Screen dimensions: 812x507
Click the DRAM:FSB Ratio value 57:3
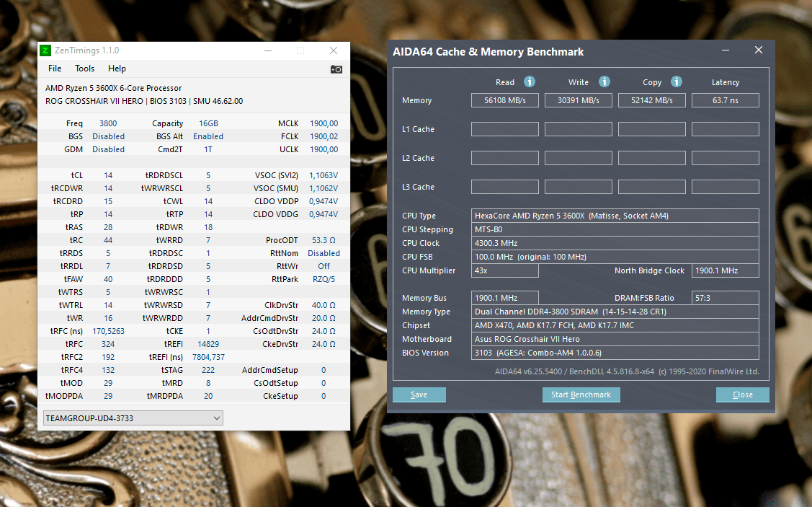[726, 298]
